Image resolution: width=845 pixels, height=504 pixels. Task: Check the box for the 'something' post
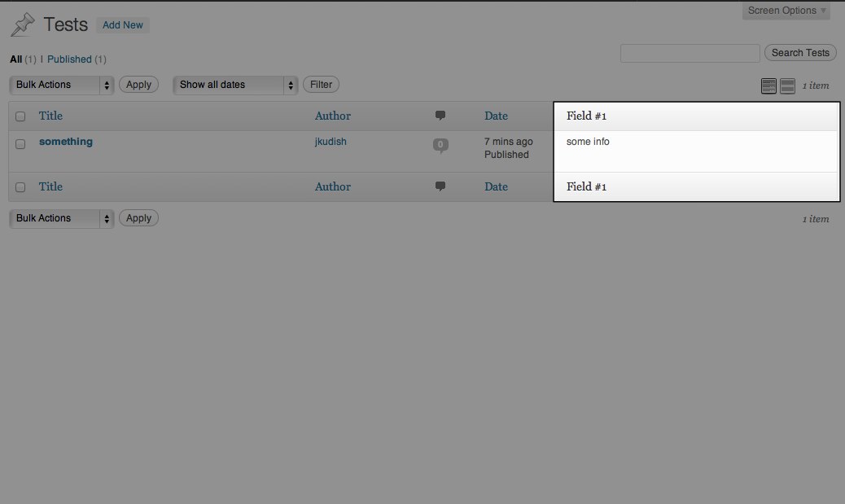(20, 143)
